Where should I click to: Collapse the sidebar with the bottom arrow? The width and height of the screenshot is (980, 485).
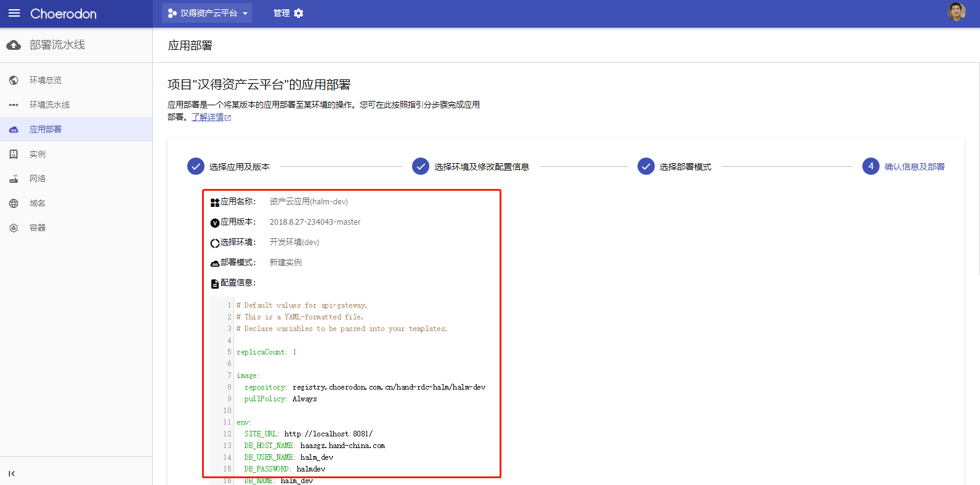(12, 473)
